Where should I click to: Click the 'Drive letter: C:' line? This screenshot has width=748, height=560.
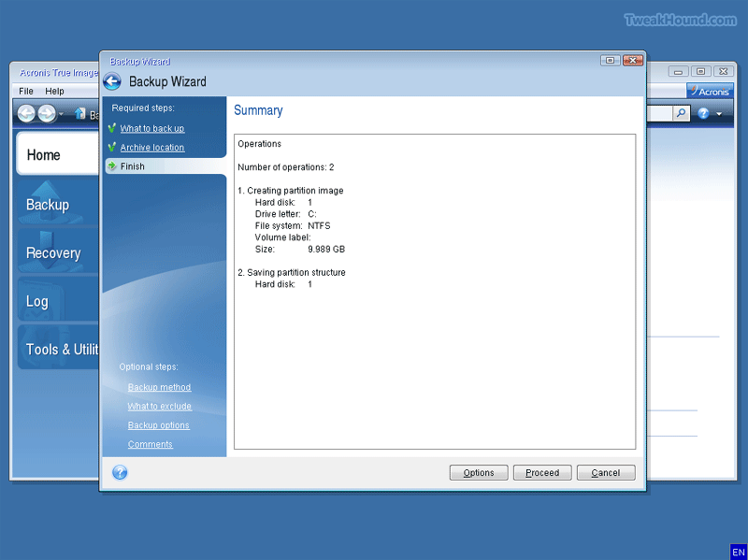pos(285,214)
